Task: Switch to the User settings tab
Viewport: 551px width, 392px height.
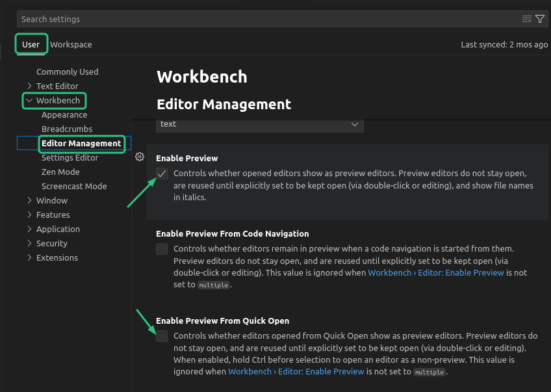Action: (31, 45)
